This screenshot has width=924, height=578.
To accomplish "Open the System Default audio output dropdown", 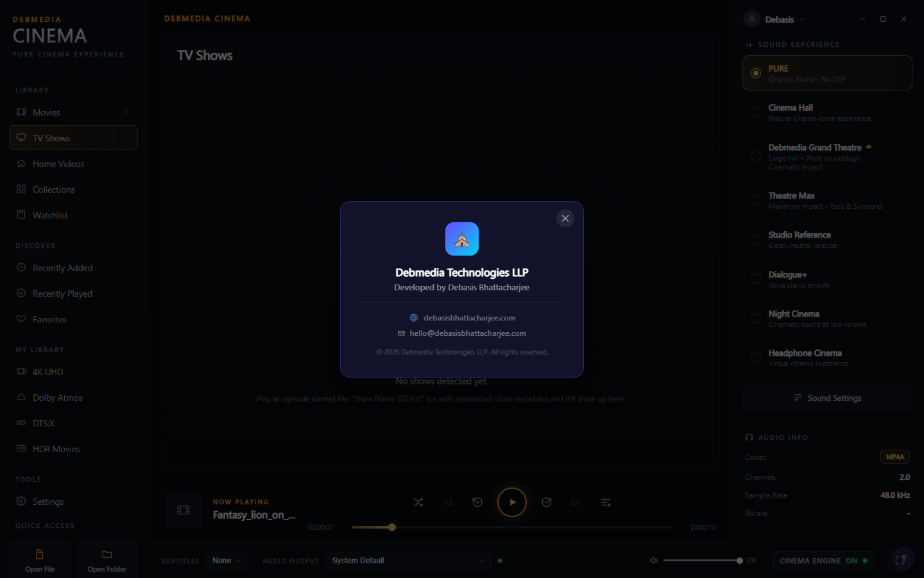I will (x=409, y=561).
